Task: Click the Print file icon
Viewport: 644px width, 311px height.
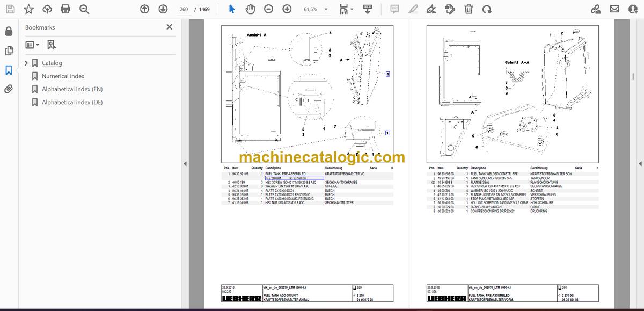Action: [x=65, y=9]
